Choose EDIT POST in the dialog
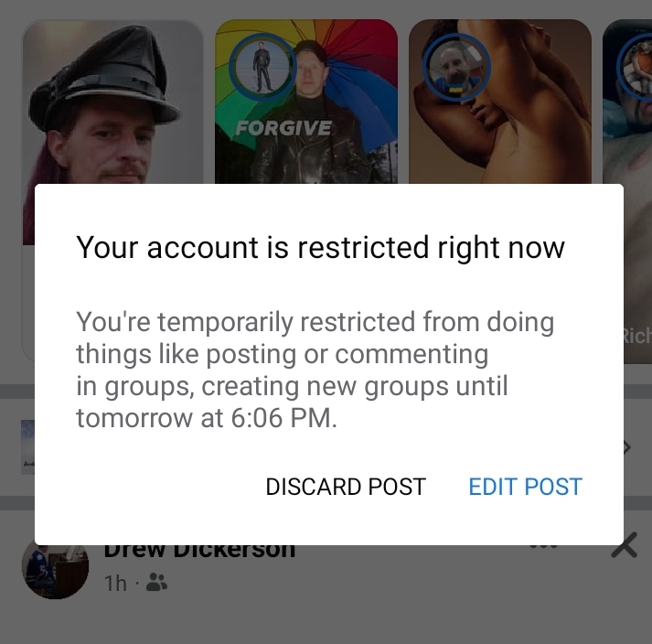 [x=525, y=487]
